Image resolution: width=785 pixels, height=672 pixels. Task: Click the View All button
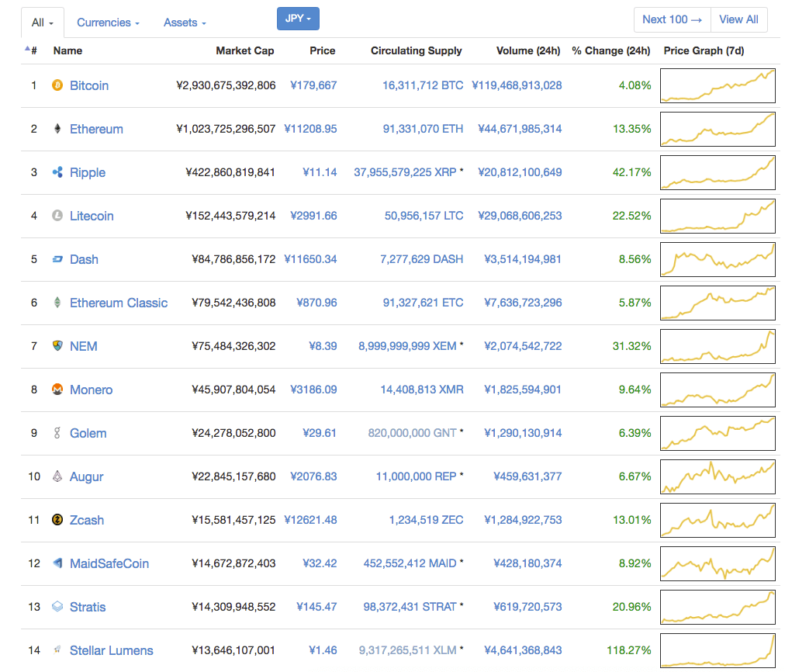coord(738,19)
